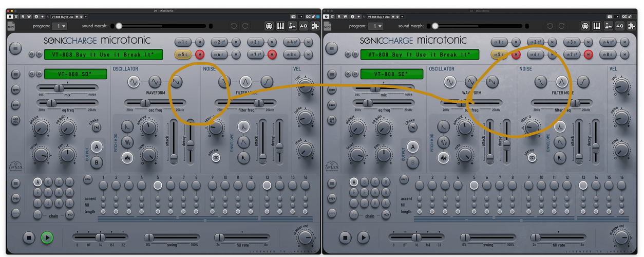The image size is (644, 257).
Task: Open MIDI config icon in left window toolbar
Action: pos(268,26)
